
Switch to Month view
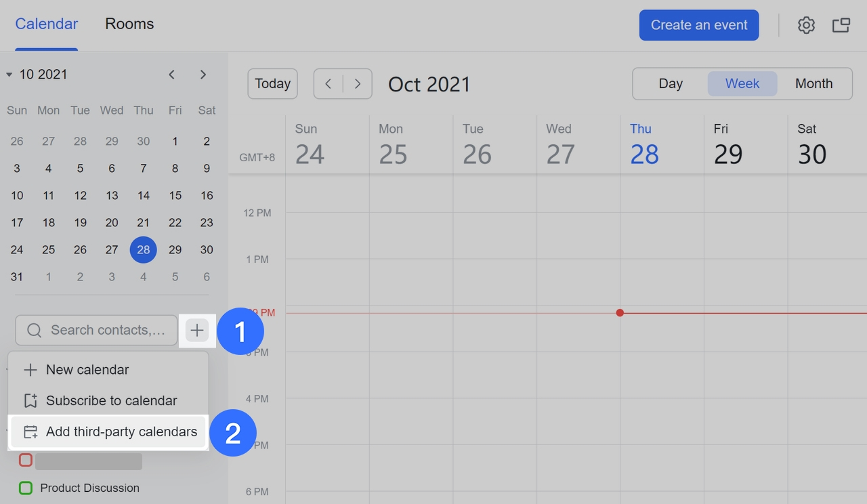coord(813,83)
